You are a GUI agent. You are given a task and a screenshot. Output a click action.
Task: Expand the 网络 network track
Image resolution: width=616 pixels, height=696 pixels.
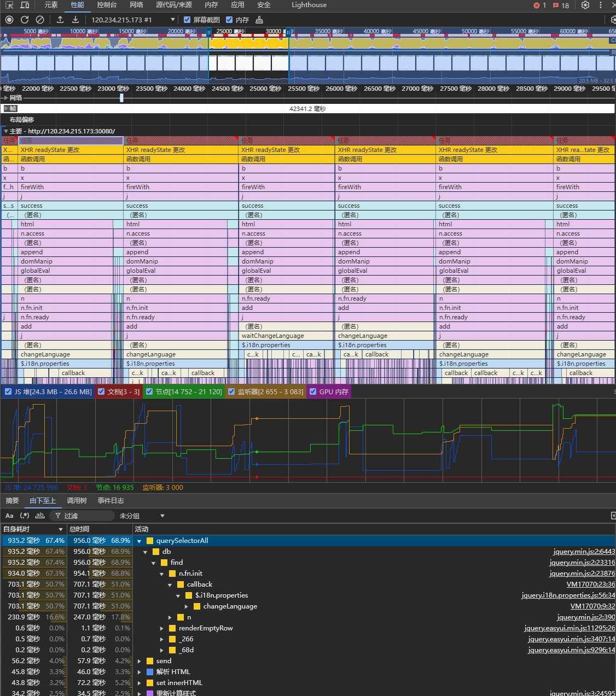pos(6,98)
